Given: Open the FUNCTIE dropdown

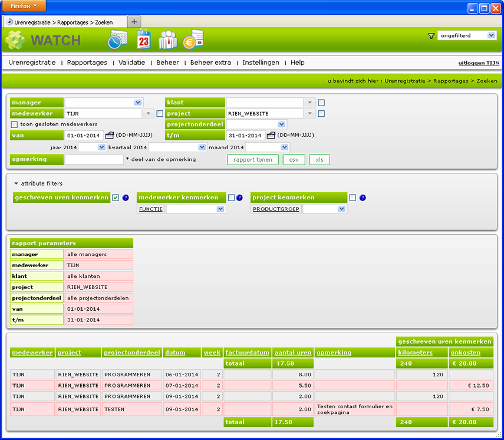Looking at the screenshot, I should click(196, 209).
